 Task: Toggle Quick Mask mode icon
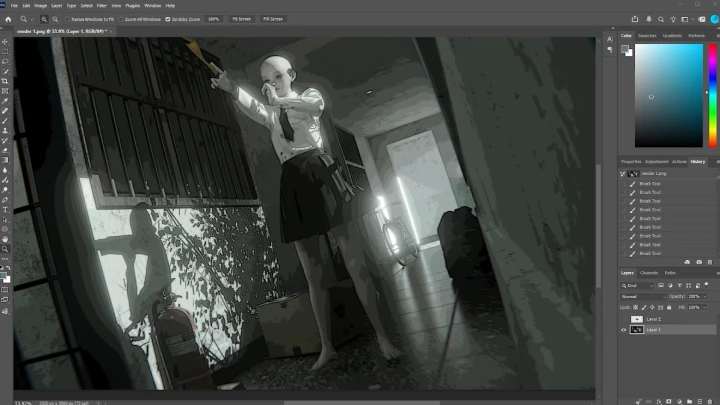5,290
